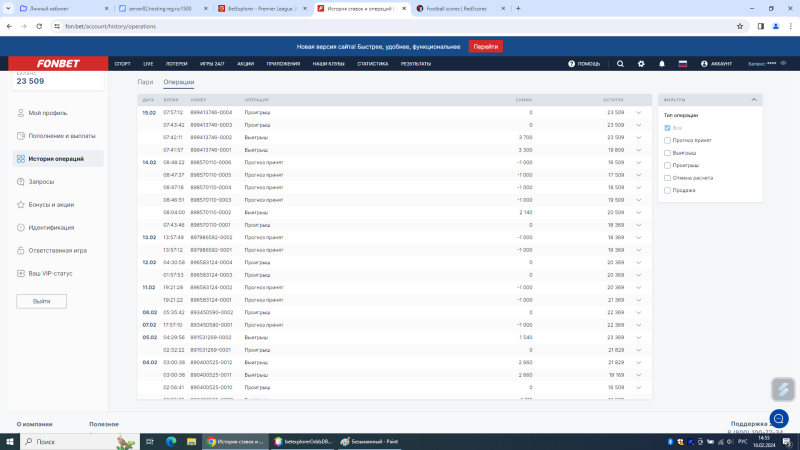Switch to the Пари tab
The height and width of the screenshot is (450, 800).
pos(145,81)
